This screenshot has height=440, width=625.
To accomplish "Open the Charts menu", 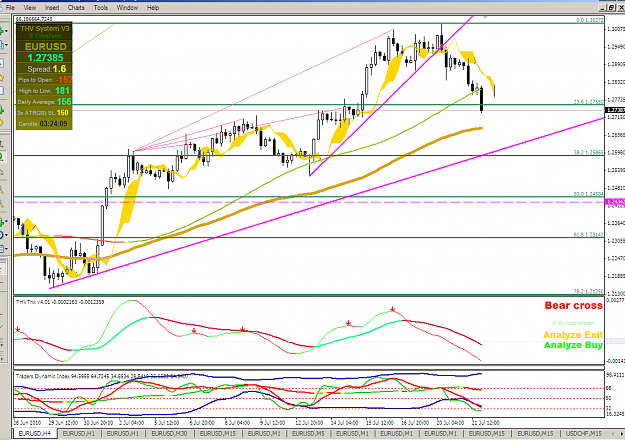I will tap(76, 8).
